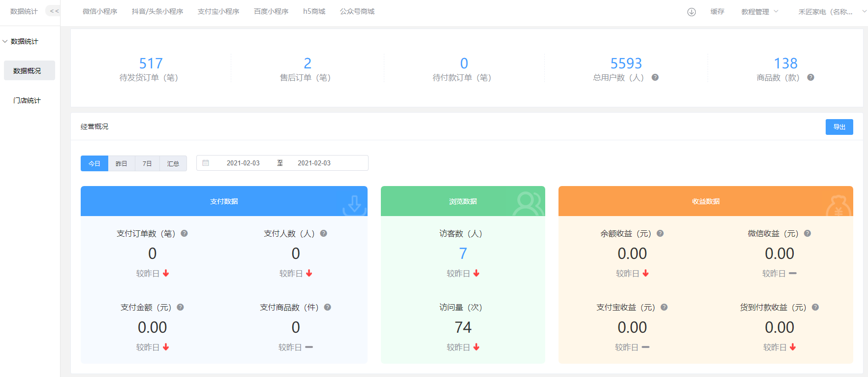Click the download arrow icon in 支付数据 header
868x377 pixels.
pos(355,205)
